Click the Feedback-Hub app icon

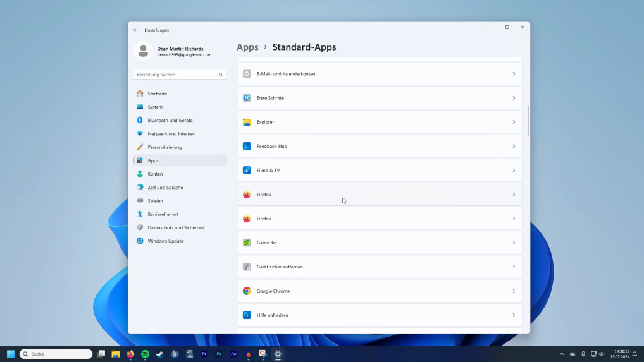click(247, 146)
